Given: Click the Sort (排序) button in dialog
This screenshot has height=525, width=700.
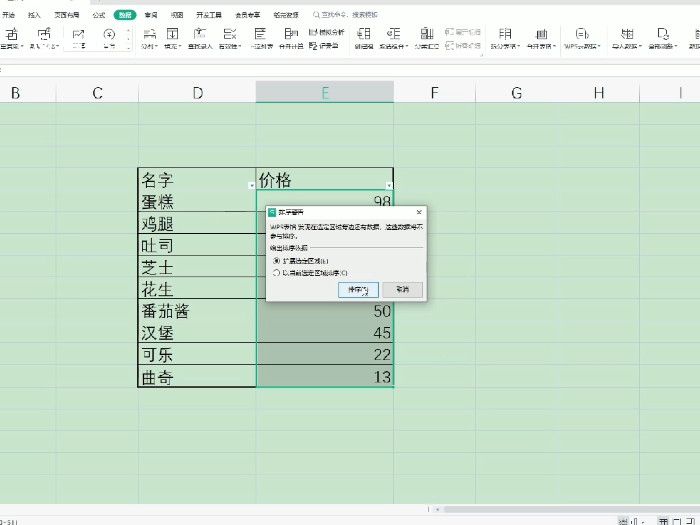Looking at the screenshot, I should point(358,290).
